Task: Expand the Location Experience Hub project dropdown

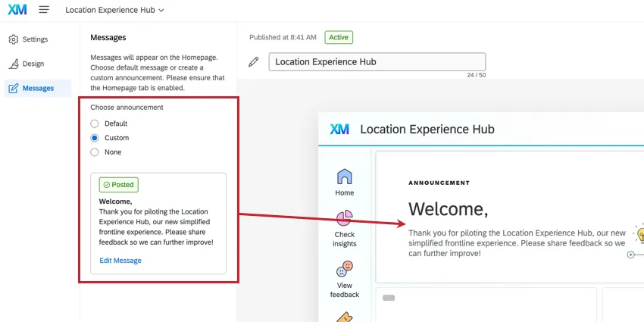Action: click(114, 10)
